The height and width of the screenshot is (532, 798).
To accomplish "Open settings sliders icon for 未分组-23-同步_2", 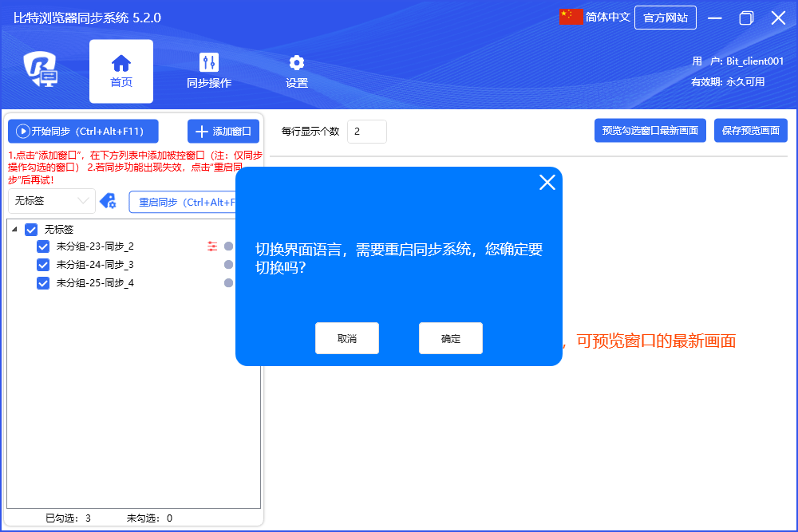I will click(x=212, y=246).
